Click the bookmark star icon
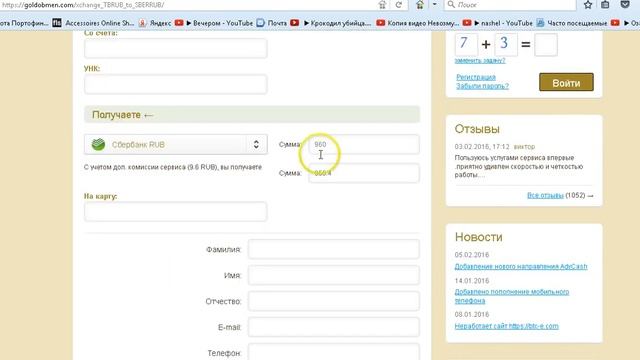 point(588,5)
